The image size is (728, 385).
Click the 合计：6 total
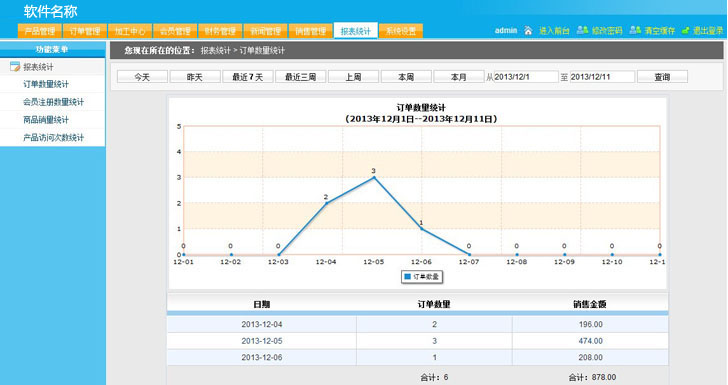tap(434, 377)
